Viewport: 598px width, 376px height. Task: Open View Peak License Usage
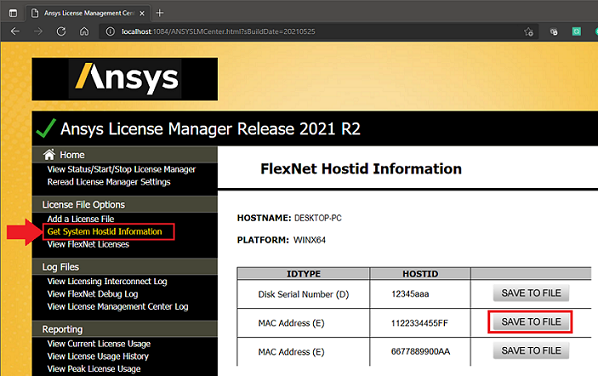[x=94, y=369]
